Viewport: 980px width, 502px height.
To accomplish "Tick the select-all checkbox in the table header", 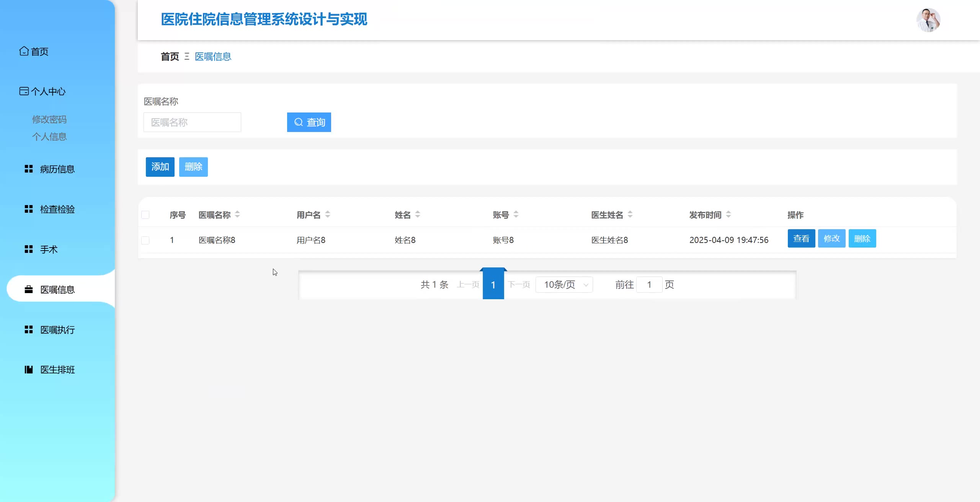I will click(x=145, y=215).
